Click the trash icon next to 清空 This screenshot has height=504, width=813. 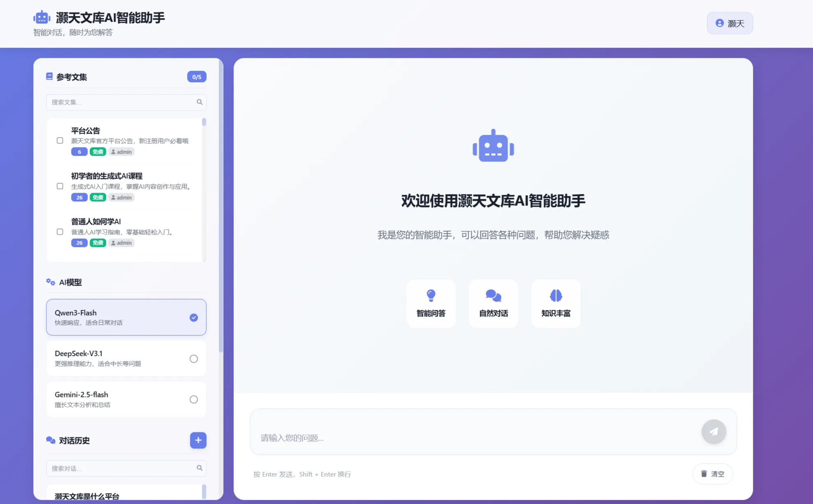coord(704,474)
